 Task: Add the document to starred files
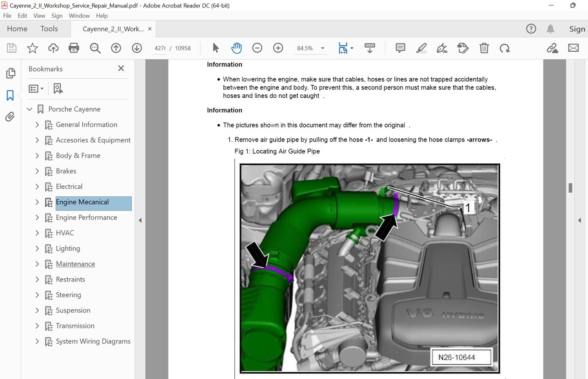coord(33,48)
